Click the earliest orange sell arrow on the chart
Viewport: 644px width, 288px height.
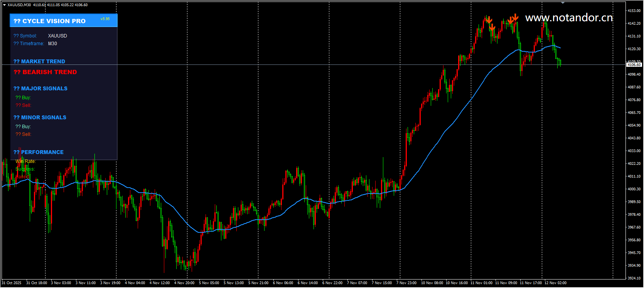489,20
